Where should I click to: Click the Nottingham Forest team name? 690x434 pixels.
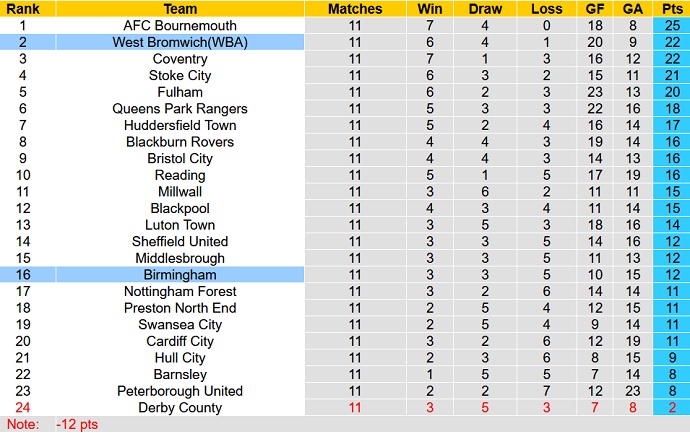[x=180, y=291]
